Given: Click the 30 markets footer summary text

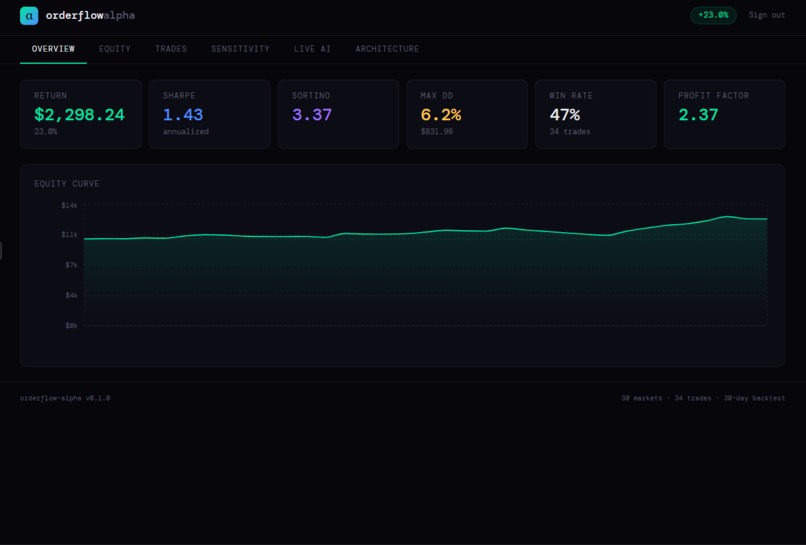Looking at the screenshot, I should coord(703,398).
